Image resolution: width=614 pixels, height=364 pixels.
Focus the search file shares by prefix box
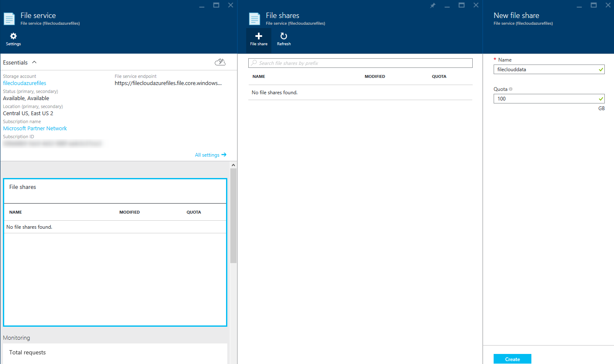[361, 63]
